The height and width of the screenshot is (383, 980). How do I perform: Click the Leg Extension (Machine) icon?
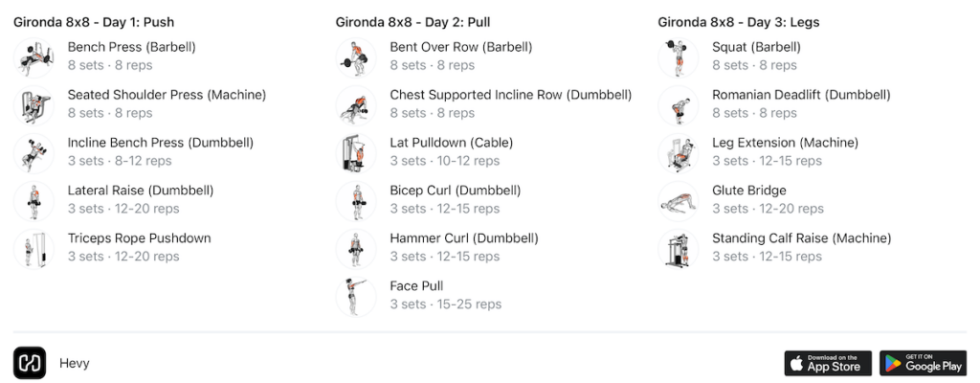[x=679, y=153]
